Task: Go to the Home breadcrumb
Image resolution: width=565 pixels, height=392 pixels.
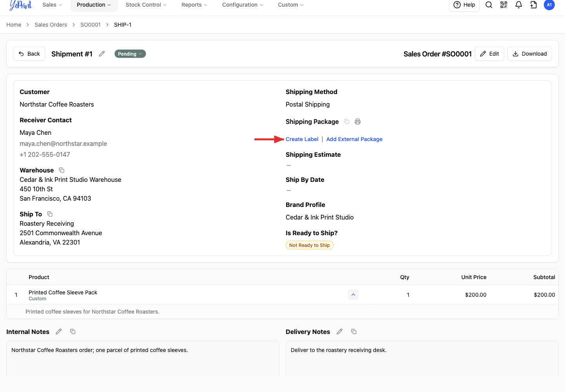Action: point(14,25)
